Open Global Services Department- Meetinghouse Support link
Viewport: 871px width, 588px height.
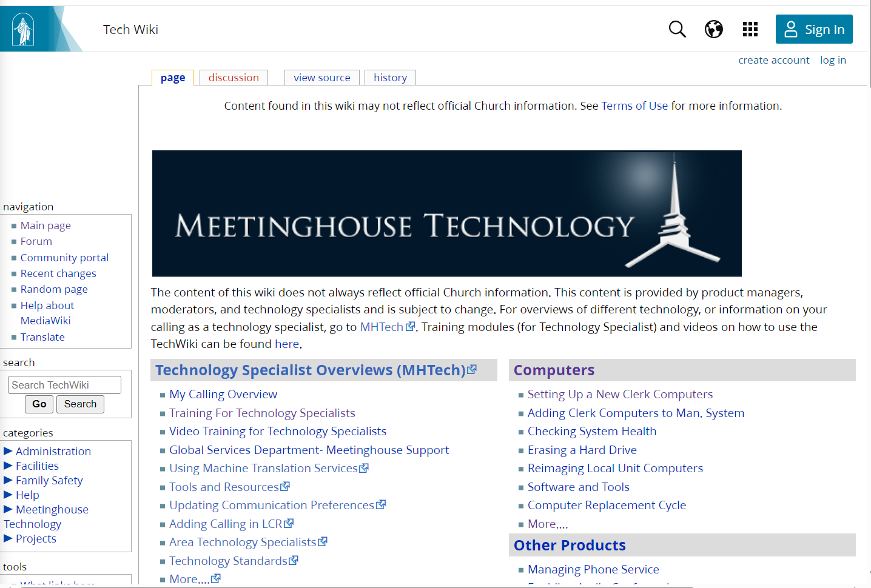309,450
